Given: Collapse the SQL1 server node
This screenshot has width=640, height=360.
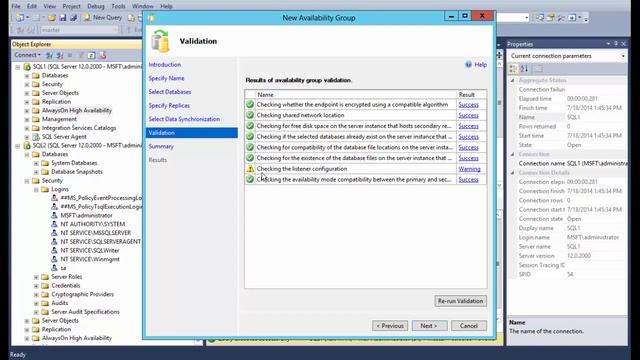Looking at the screenshot, I should pyautogui.click(x=18, y=67).
